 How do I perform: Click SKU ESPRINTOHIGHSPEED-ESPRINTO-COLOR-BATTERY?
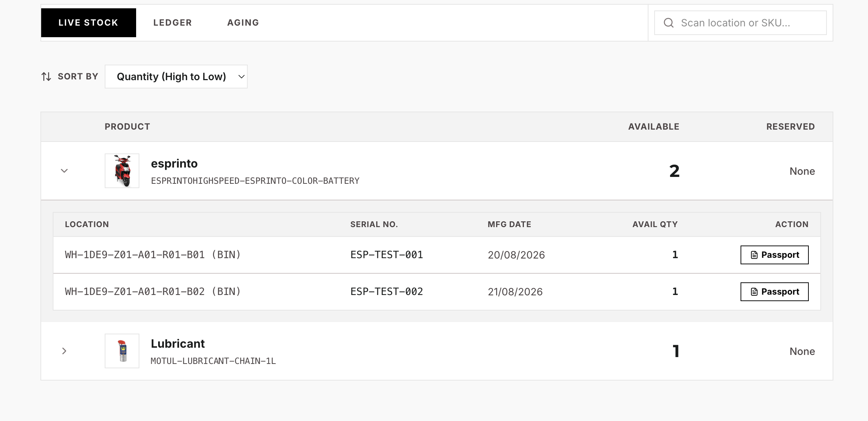pos(255,181)
